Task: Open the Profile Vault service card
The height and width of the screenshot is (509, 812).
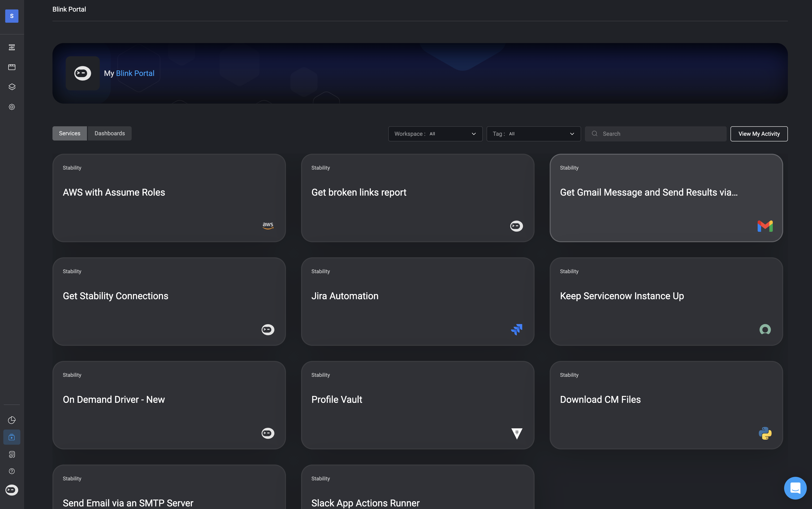Action: [x=417, y=405]
